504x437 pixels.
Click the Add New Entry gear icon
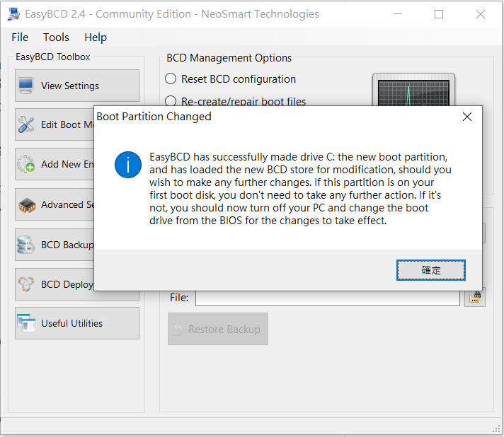click(25, 164)
